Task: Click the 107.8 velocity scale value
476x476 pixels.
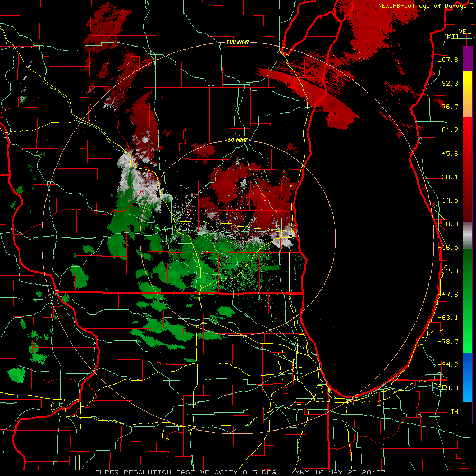Action: (x=448, y=59)
